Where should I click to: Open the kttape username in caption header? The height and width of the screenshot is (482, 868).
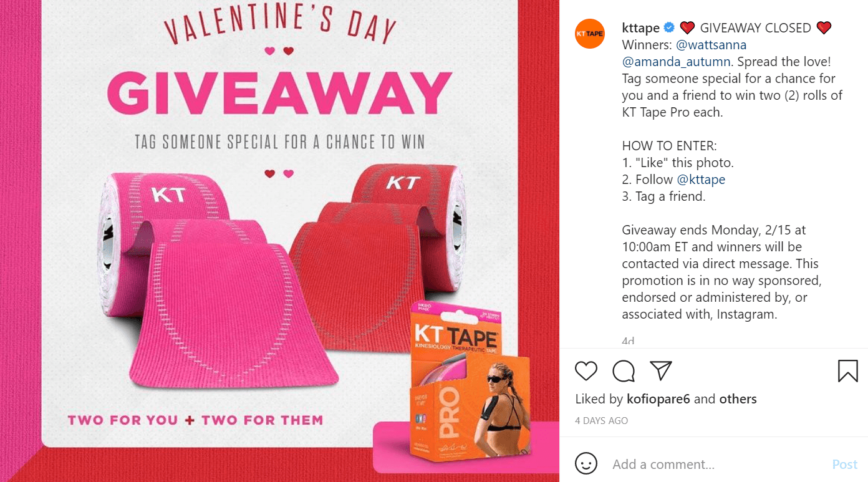[641, 28]
